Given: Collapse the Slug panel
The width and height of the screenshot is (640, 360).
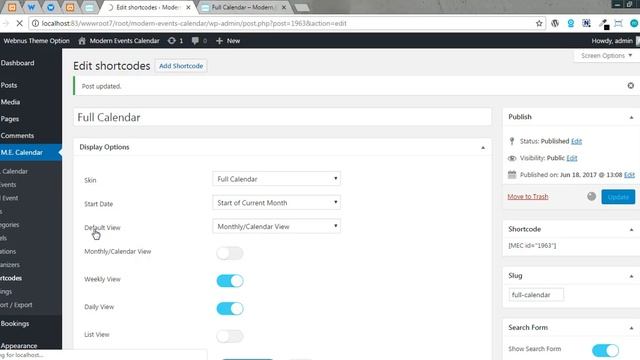Looking at the screenshot, I should tap(631, 276).
